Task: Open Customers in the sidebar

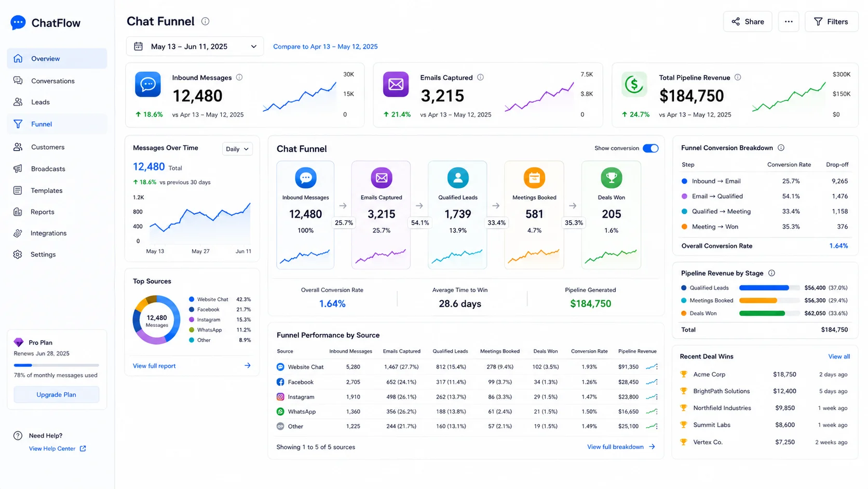Action: [57, 147]
